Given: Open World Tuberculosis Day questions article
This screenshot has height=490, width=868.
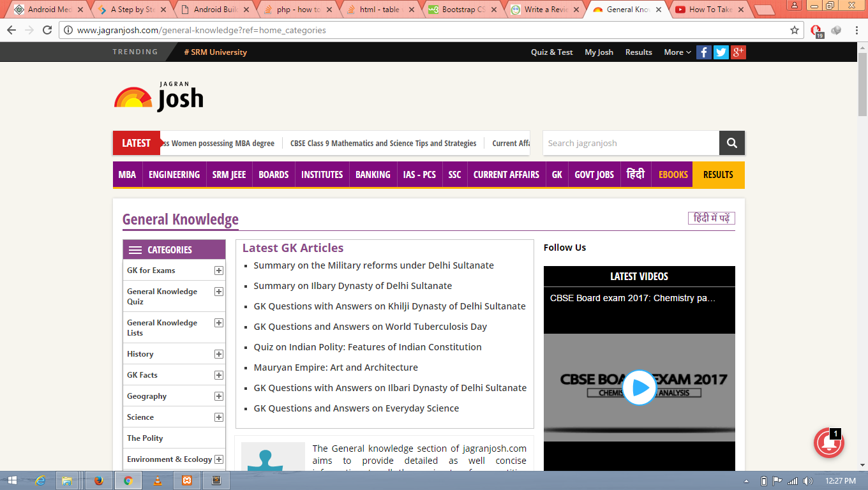Looking at the screenshot, I should point(370,327).
